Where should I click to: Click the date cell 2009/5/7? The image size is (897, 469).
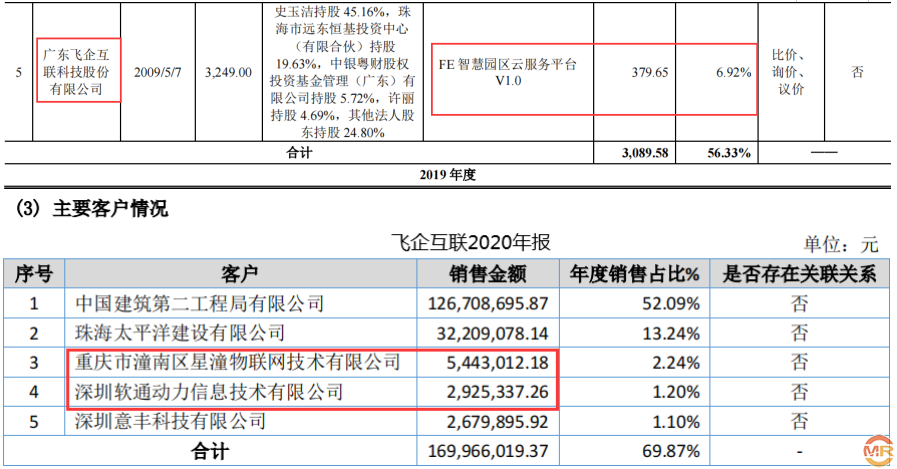click(157, 72)
